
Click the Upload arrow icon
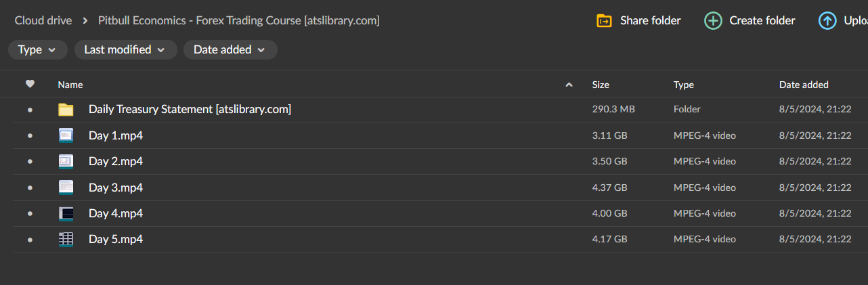827,21
